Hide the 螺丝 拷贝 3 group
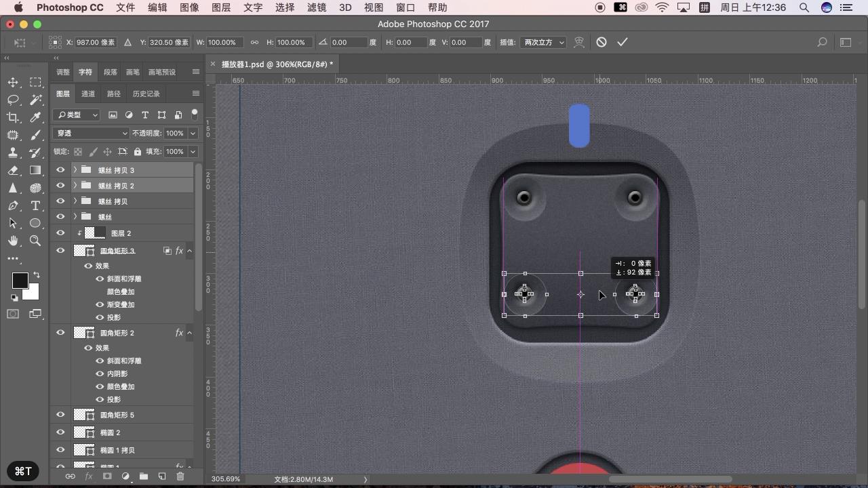This screenshot has height=488, width=868. click(x=60, y=170)
